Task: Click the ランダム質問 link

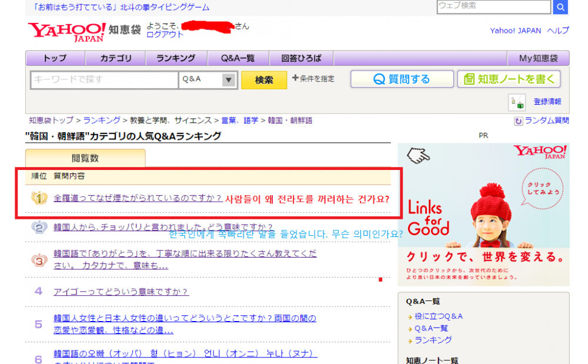Action: (547, 121)
